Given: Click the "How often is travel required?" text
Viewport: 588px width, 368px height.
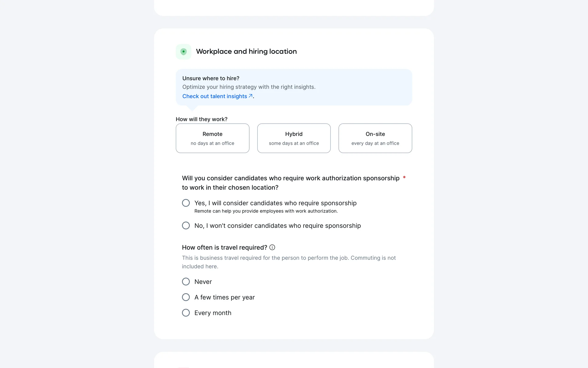Looking at the screenshot, I should pyautogui.click(x=224, y=247).
